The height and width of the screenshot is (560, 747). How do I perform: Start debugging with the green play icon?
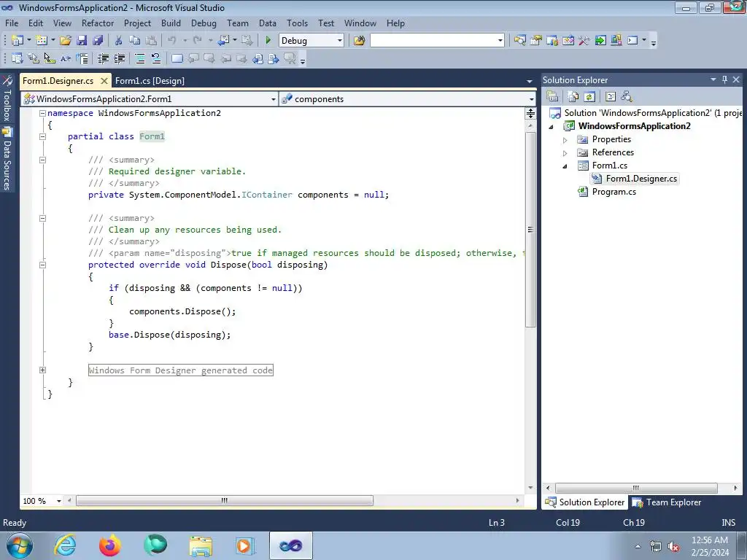[268, 41]
